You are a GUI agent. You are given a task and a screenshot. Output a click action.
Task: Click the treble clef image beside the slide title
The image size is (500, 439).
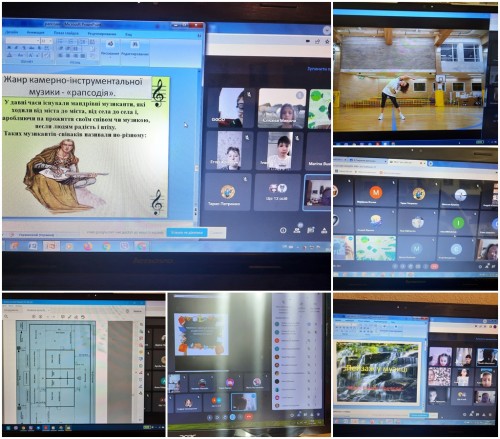[x=158, y=93]
